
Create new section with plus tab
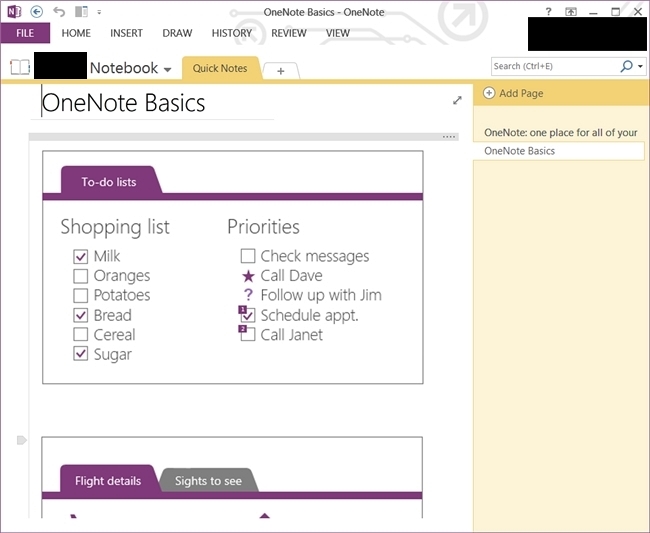(281, 71)
